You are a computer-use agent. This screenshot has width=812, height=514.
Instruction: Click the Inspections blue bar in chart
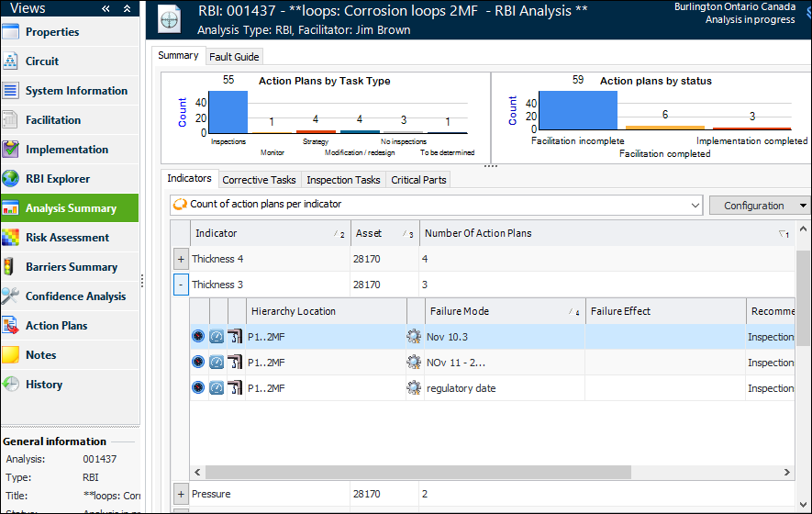pyautogui.click(x=228, y=111)
